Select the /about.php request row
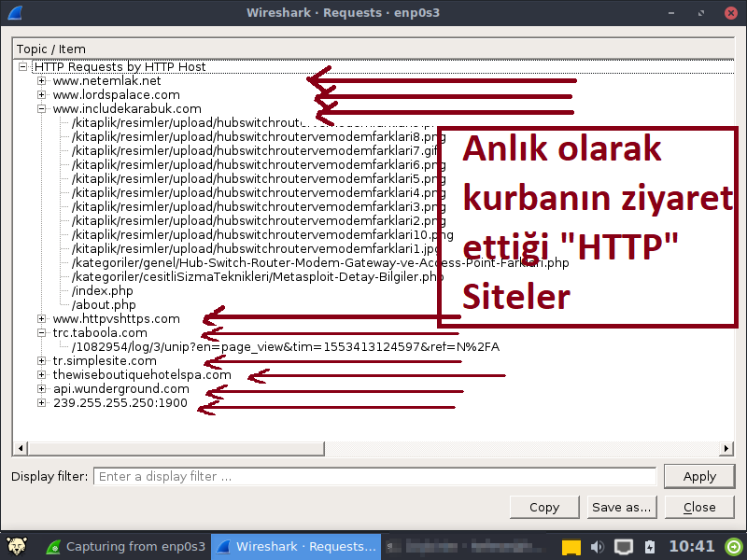Screen dimensions: 747x560 tap(104, 305)
